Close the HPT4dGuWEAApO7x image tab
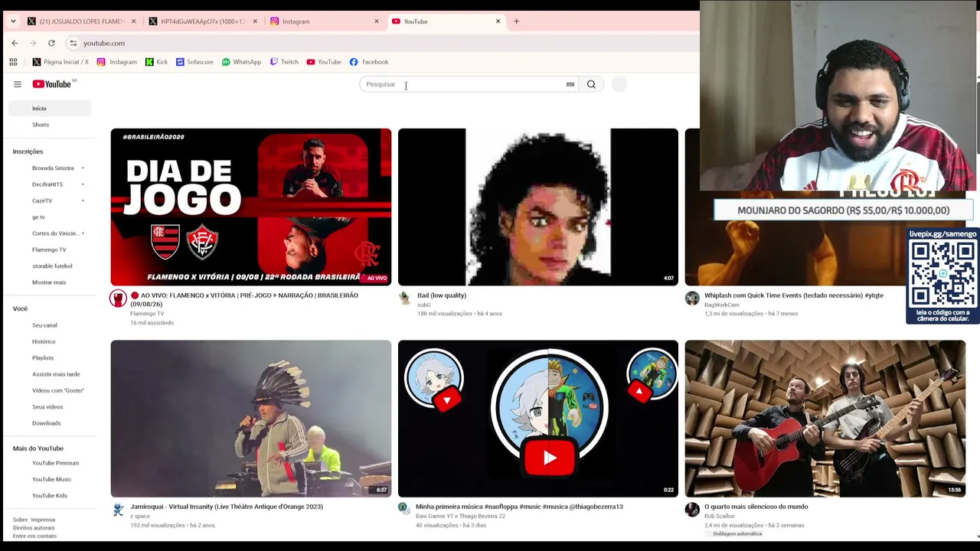980x551 pixels. (255, 21)
